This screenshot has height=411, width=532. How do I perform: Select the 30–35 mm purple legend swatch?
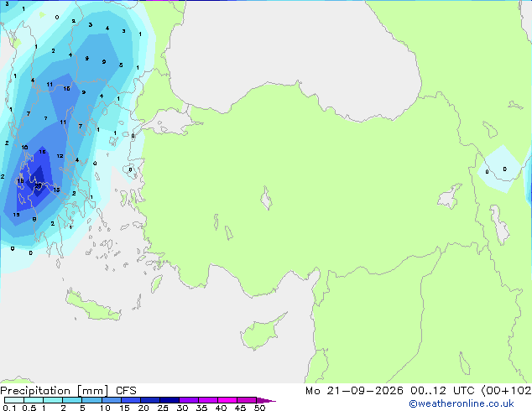coord(189,400)
